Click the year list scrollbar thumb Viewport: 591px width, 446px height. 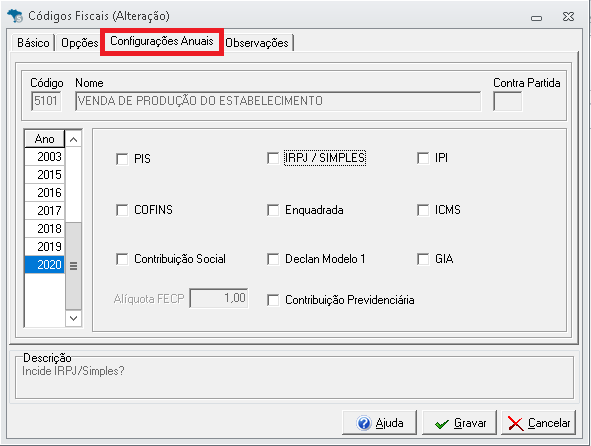tap(73, 266)
